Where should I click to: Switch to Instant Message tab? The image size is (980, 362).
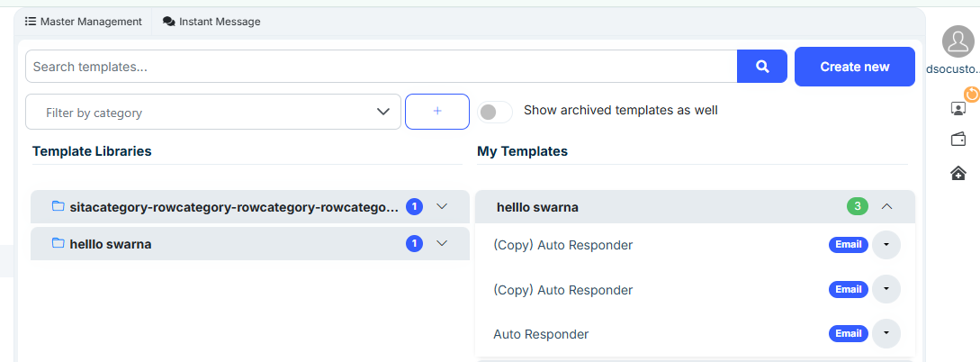pos(211,22)
